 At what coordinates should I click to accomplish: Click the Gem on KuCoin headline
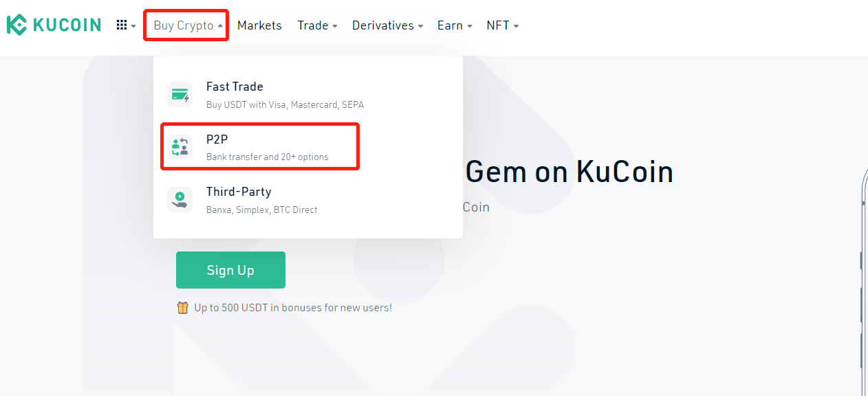point(569,172)
